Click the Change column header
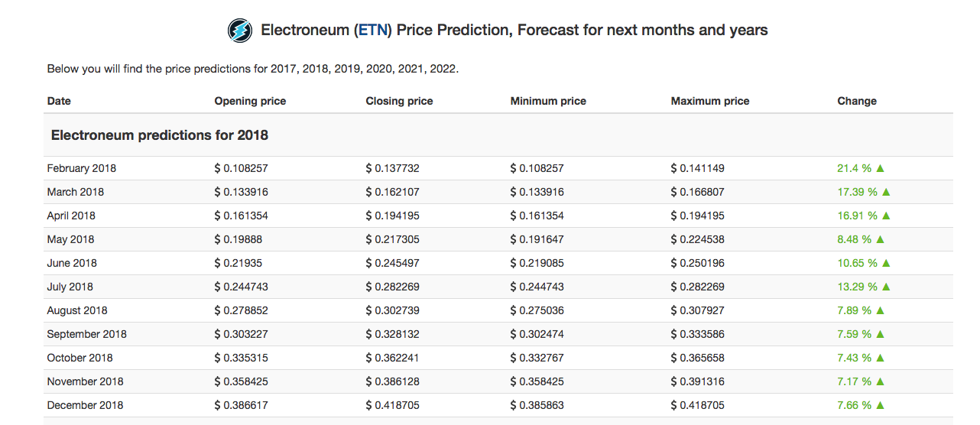Screen dimensions: 980x425 (x=857, y=101)
